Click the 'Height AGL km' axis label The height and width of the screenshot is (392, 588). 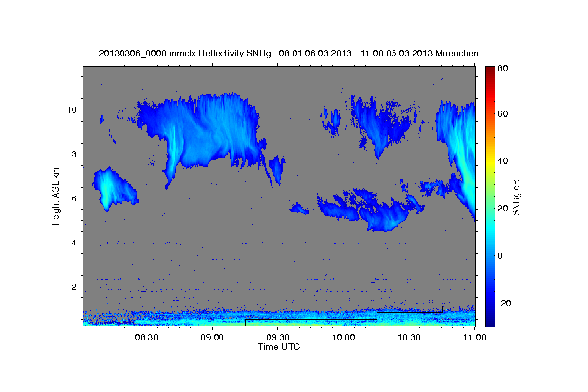[56, 197]
